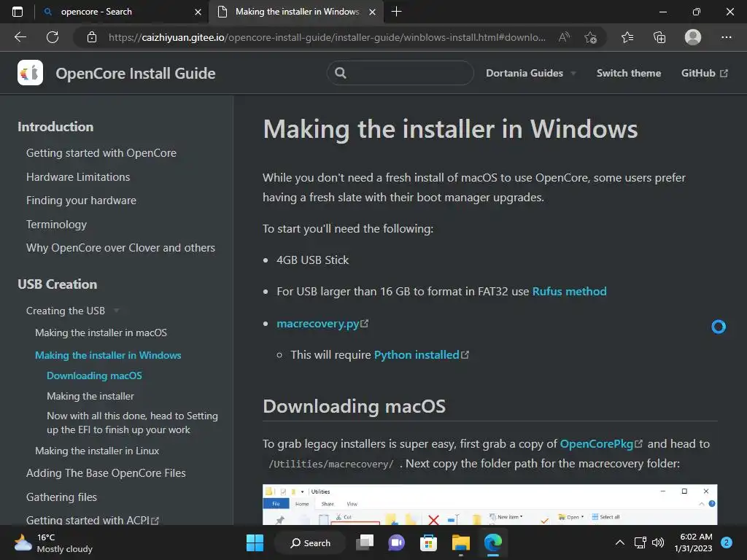
Task: Jump to Now with all this done anchor
Action: [132, 422]
